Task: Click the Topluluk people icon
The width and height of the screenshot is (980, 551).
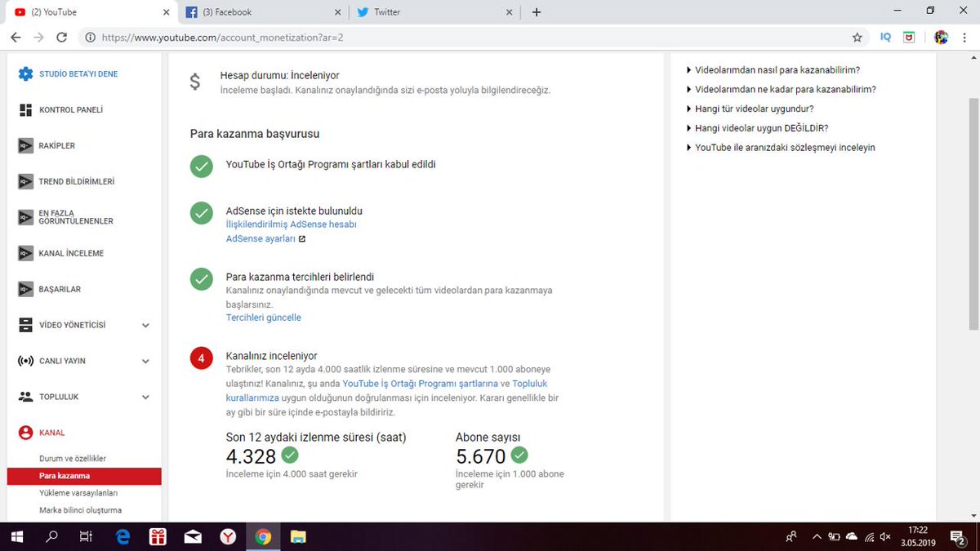Action: (x=25, y=397)
